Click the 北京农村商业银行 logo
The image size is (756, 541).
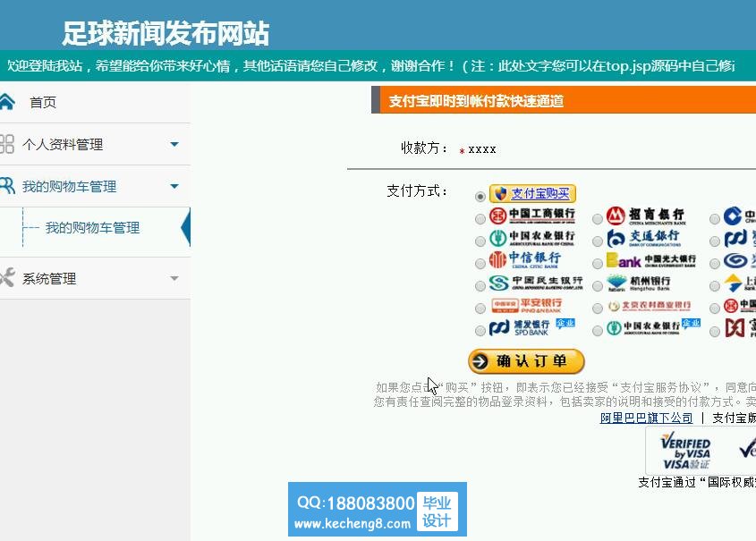(649, 306)
